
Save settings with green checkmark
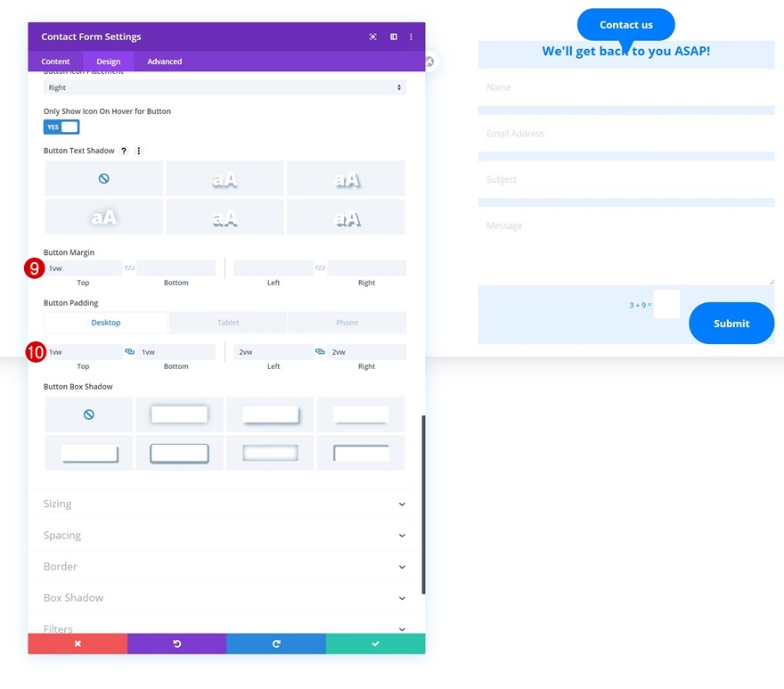pyautogui.click(x=375, y=644)
